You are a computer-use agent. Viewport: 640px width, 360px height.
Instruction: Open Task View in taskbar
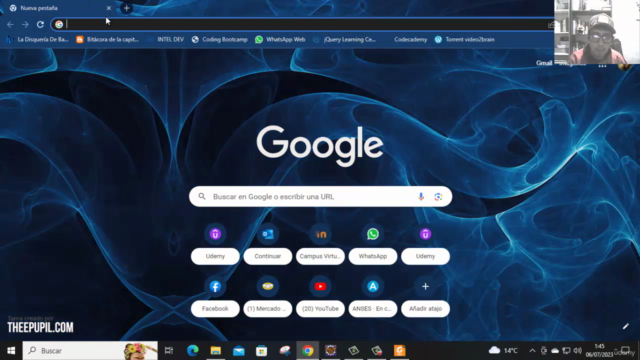[x=169, y=351]
